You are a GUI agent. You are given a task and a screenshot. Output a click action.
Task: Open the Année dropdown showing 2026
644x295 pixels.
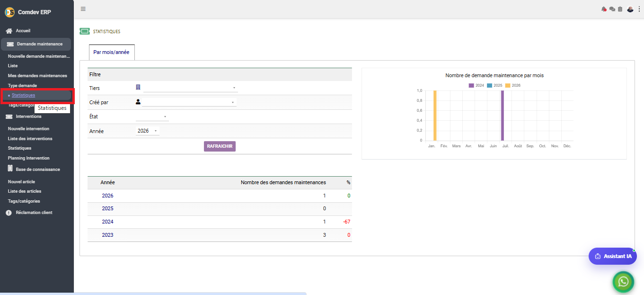[x=147, y=131]
